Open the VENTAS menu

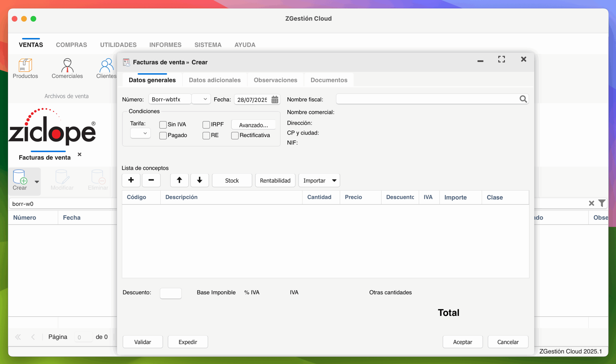(x=31, y=45)
